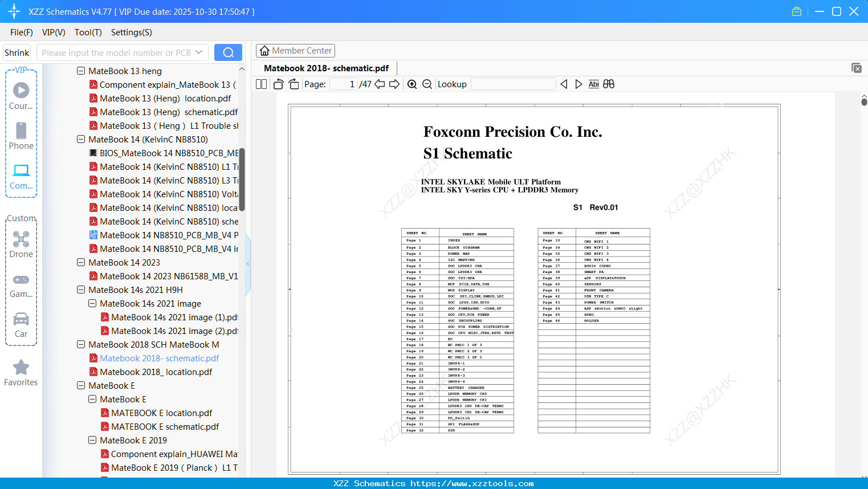The width and height of the screenshot is (868, 489).
Task: Toggle the two-page side-by-side view icon
Action: coord(261,84)
